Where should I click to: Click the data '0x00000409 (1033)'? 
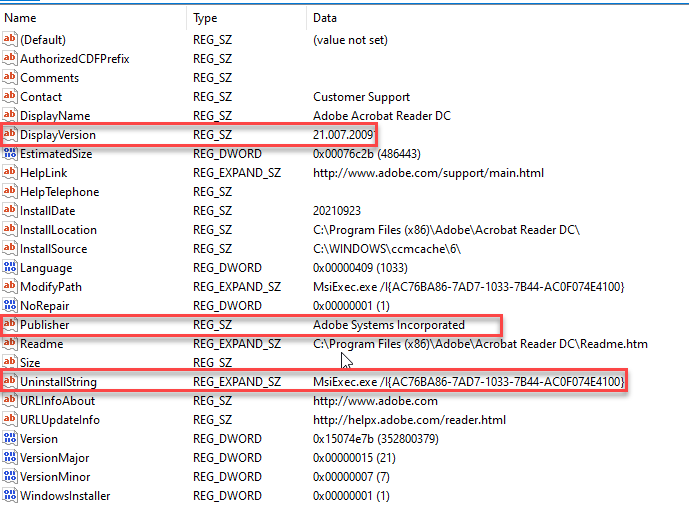(x=360, y=268)
